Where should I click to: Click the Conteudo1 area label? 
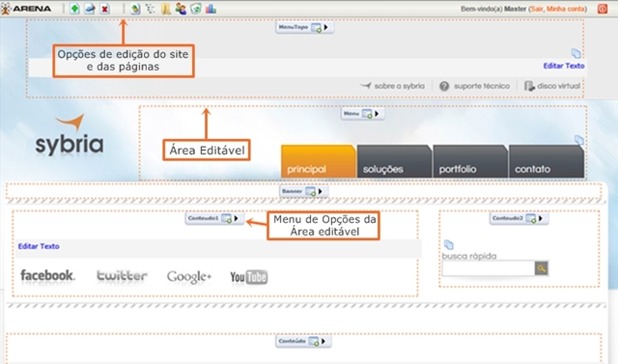[203, 218]
